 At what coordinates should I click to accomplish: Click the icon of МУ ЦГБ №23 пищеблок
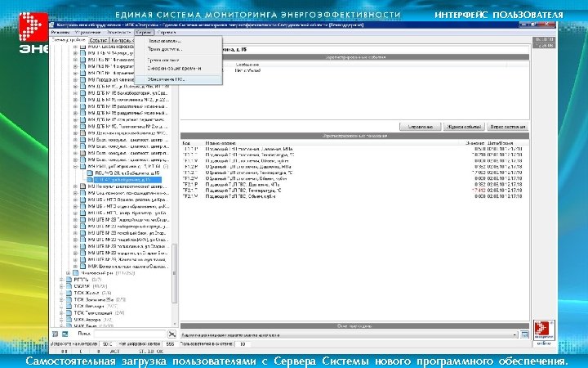pos(82,240)
